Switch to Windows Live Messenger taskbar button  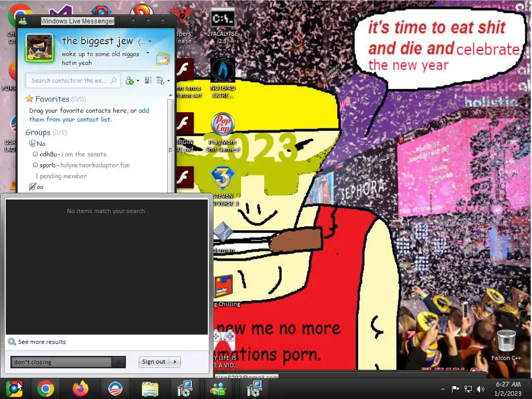[219, 389]
